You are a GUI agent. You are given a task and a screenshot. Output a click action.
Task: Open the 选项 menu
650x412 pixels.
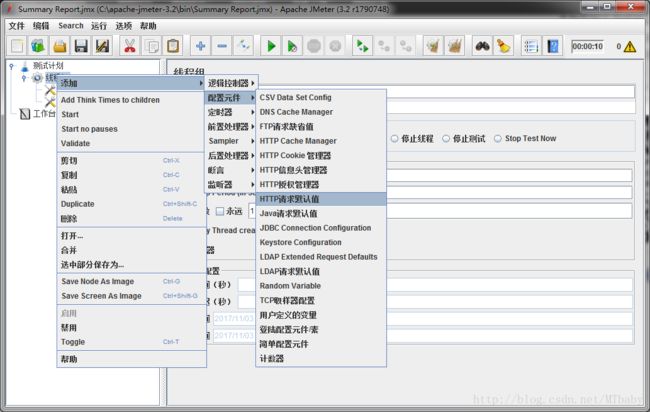(124, 26)
